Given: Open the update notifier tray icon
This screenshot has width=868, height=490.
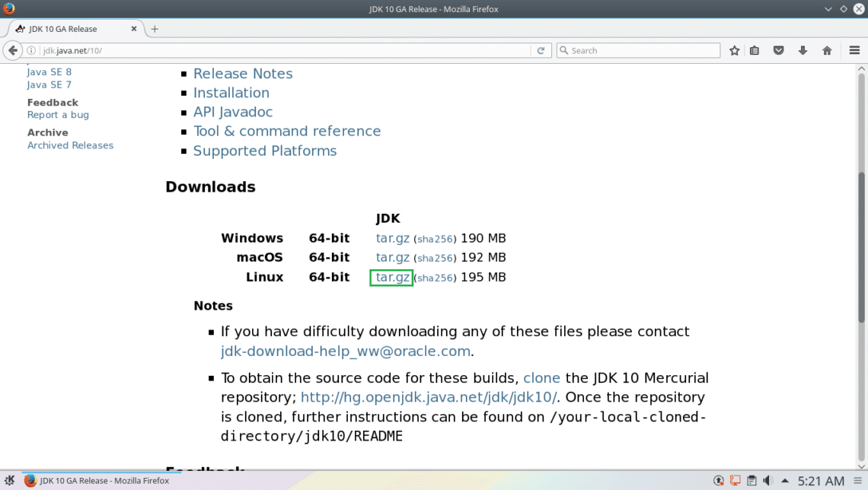Looking at the screenshot, I should pyautogui.click(x=719, y=481).
